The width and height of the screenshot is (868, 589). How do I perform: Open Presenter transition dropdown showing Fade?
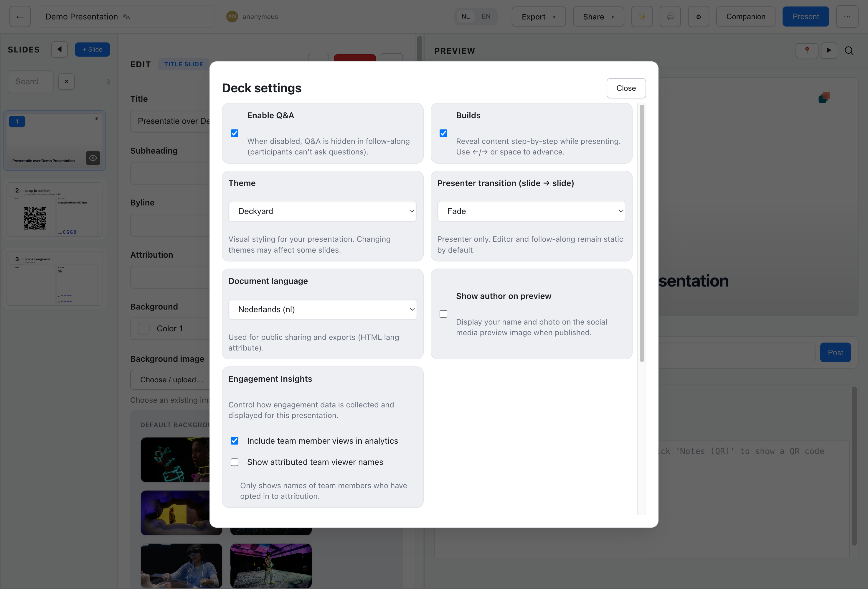pyautogui.click(x=531, y=211)
